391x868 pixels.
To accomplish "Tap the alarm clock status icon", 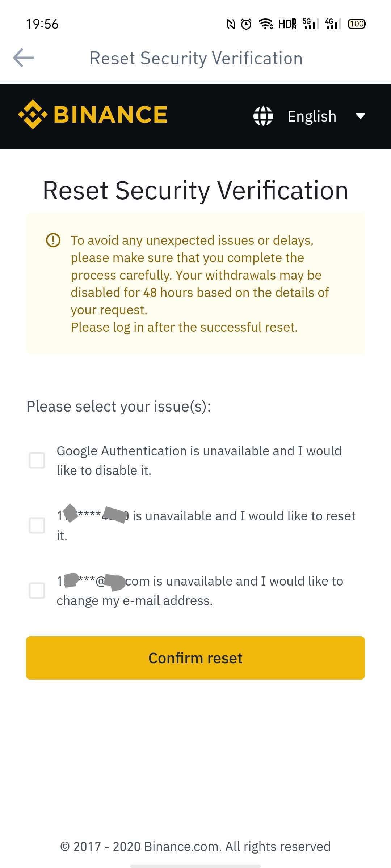I will [x=246, y=24].
